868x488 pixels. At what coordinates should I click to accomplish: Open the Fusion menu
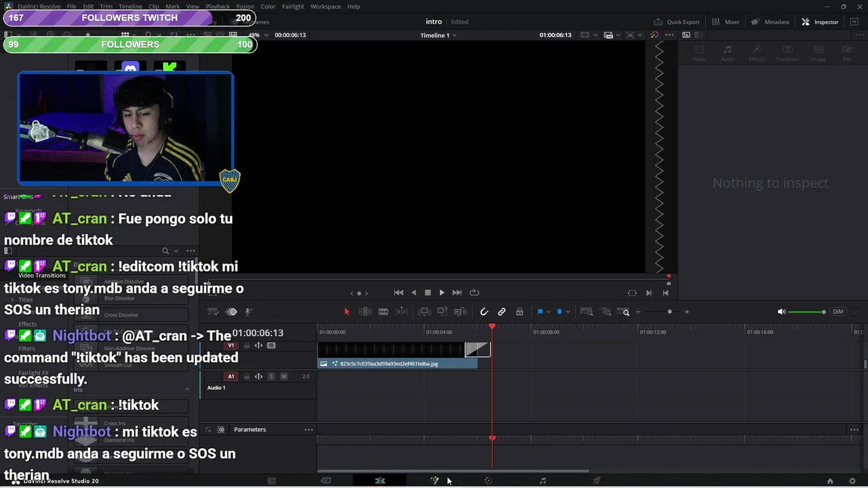coord(245,6)
